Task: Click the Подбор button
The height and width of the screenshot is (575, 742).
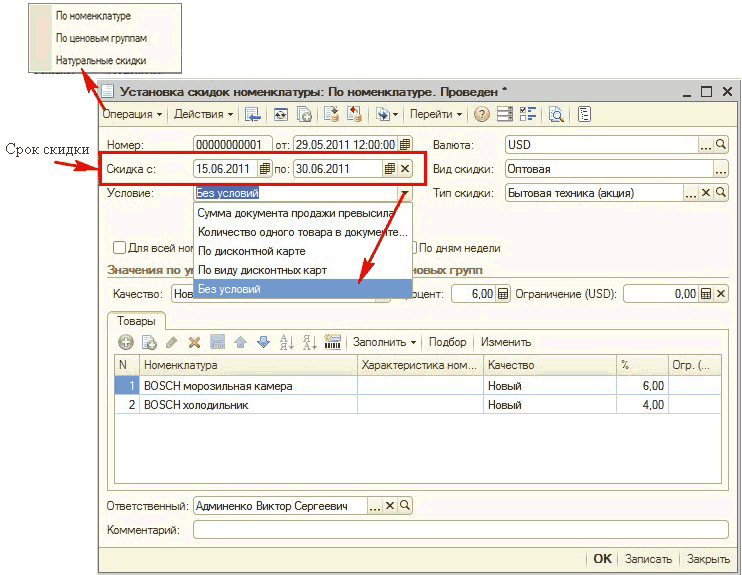Action: pos(447,342)
